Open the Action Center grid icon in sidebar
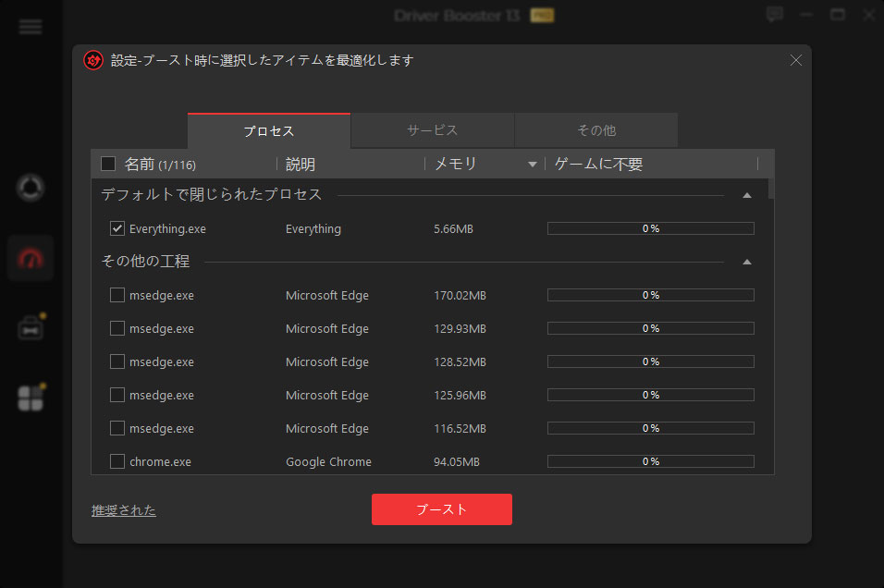 tap(31, 398)
